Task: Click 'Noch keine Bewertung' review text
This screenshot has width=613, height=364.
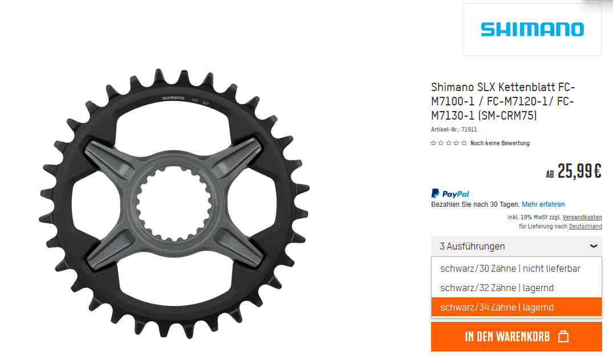Action: pyautogui.click(x=500, y=144)
